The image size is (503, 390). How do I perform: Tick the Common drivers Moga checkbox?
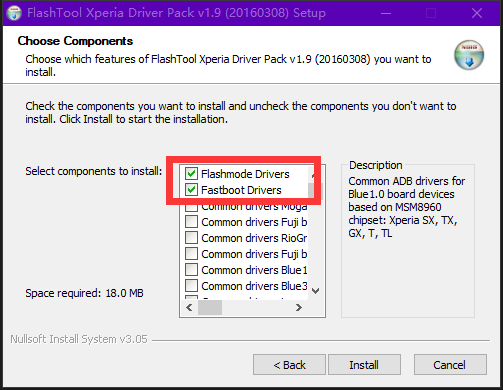pos(191,207)
